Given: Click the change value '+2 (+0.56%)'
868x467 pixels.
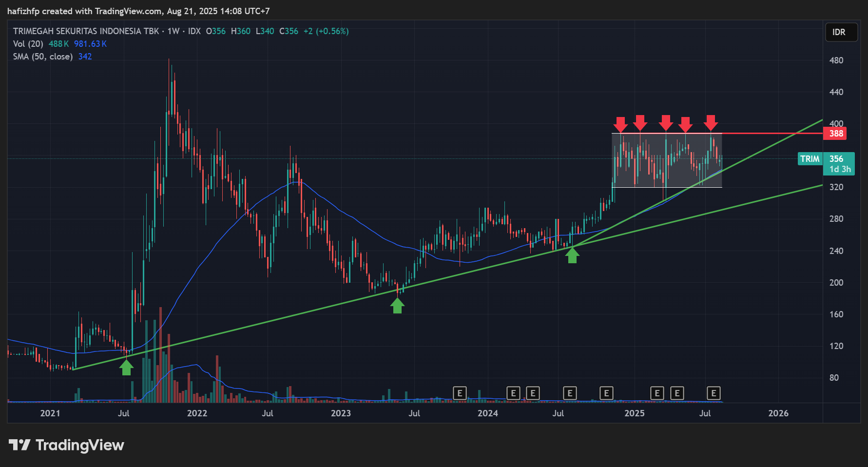Looking at the screenshot, I should (326, 31).
